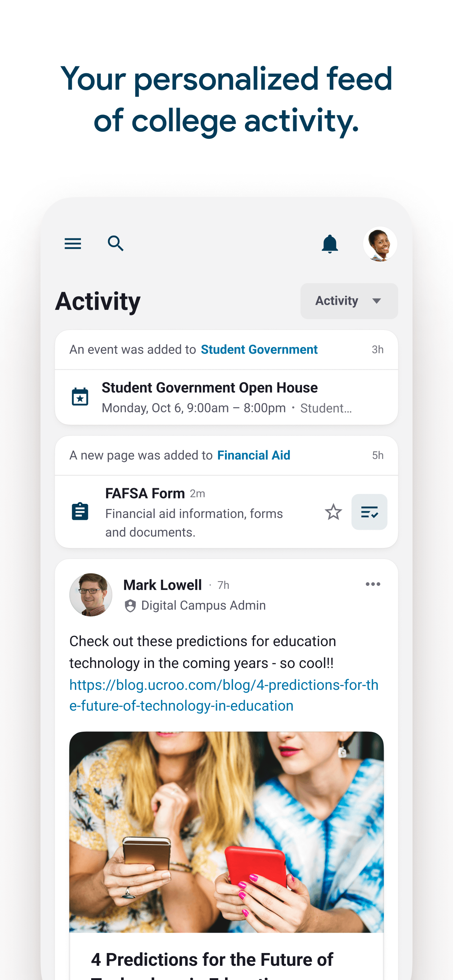This screenshot has height=980, width=453.
Task: Open the user profile avatar
Action: point(380,244)
